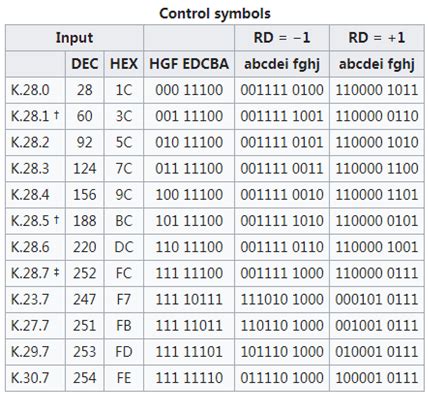Image resolution: width=428 pixels, height=394 pixels.
Task: Select binary input 011 11100
Action: [189, 168]
